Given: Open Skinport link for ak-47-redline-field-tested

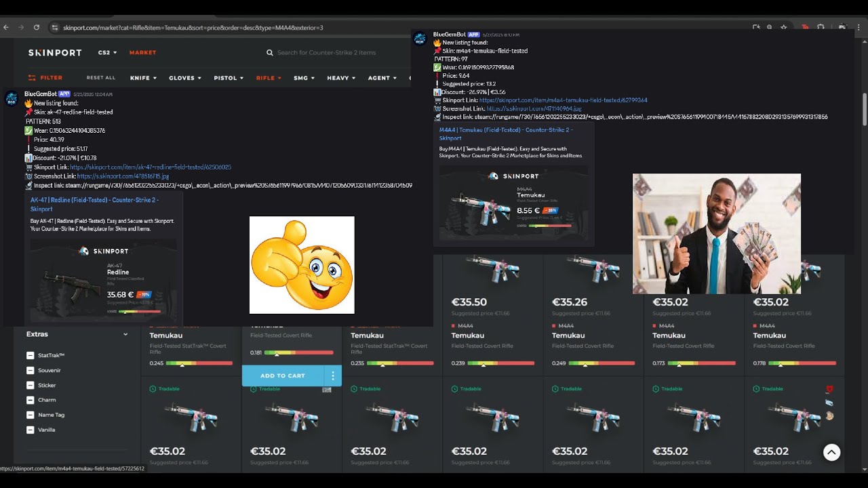Looking at the screenshot, I should 151,167.
